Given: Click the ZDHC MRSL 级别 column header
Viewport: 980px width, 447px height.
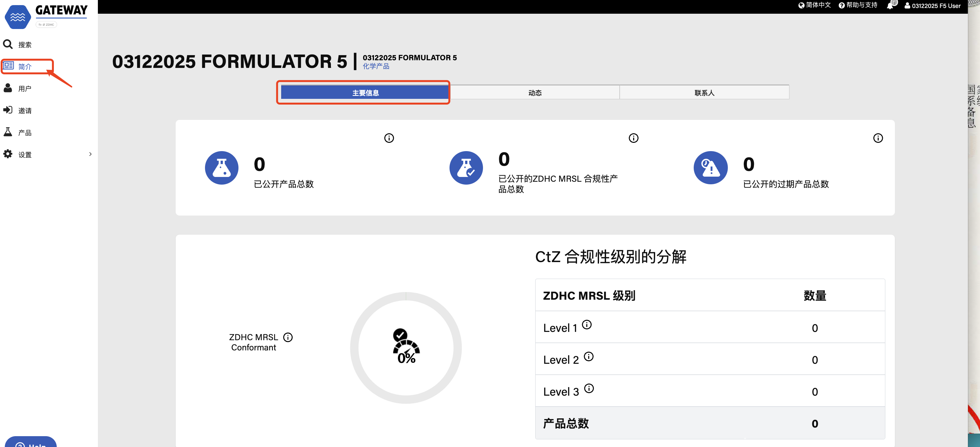Looking at the screenshot, I should (589, 296).
